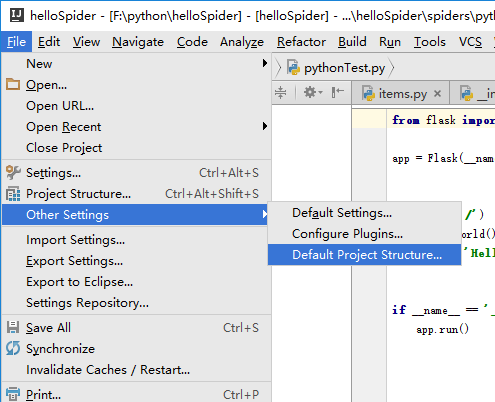Open the Edit menu
The width and height of the screenshot is (495, 402).
point(49,42)
